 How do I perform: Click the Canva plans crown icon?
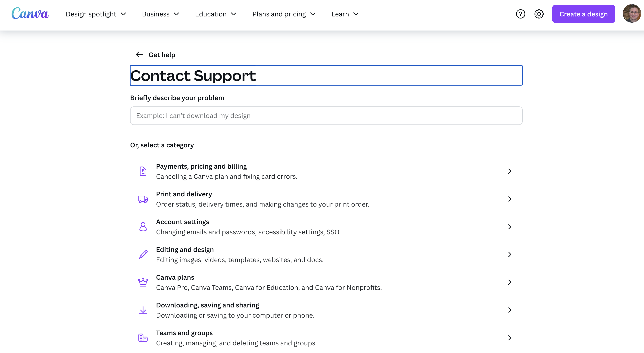[143, 282]
